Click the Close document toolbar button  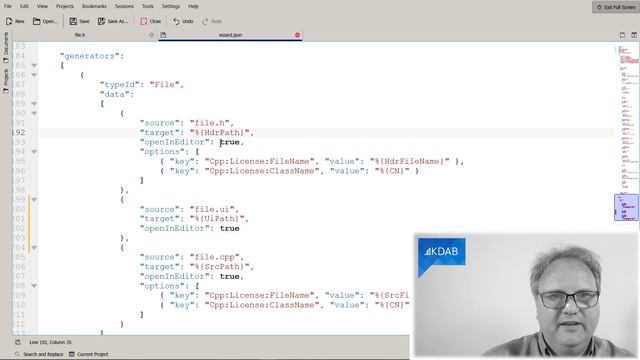(x=151, y=21)
